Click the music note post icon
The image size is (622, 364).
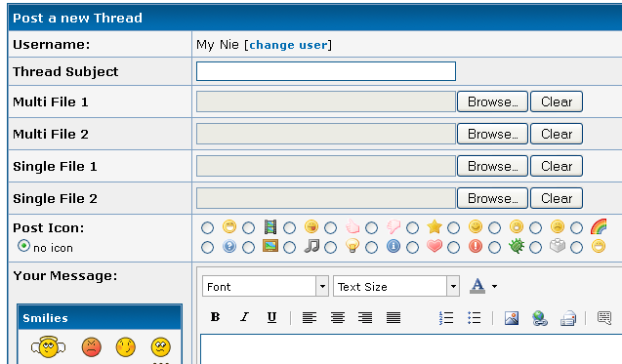click(311, 246)
